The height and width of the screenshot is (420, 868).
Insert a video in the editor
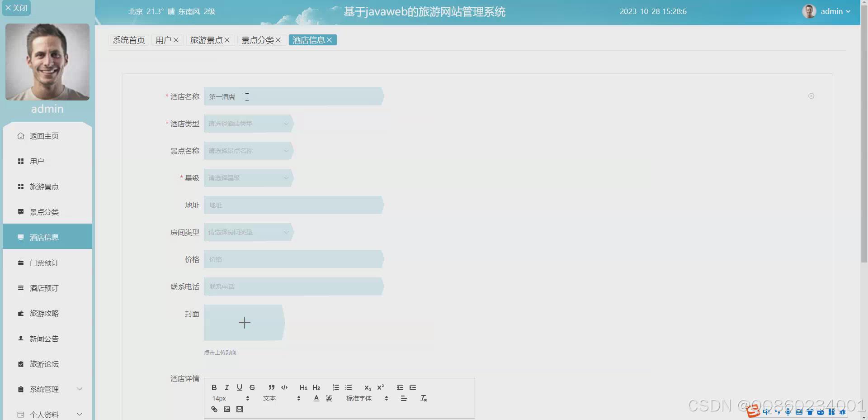click(240, 409)
